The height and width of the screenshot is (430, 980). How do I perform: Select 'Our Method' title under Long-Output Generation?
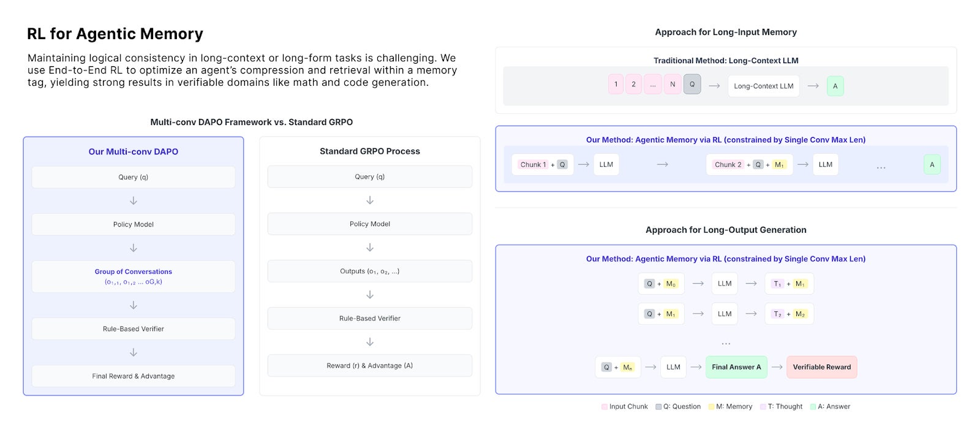click(x=726, y=258)
